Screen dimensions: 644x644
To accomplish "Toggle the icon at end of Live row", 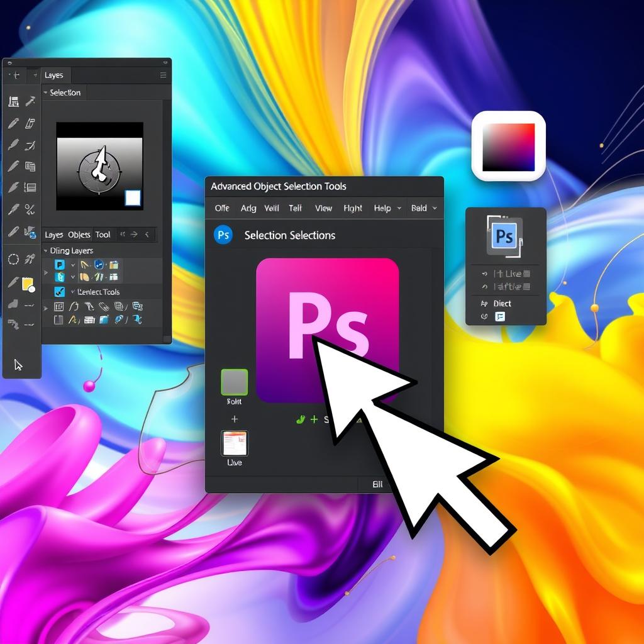I will pyautogui.click(x=526, y=274).
